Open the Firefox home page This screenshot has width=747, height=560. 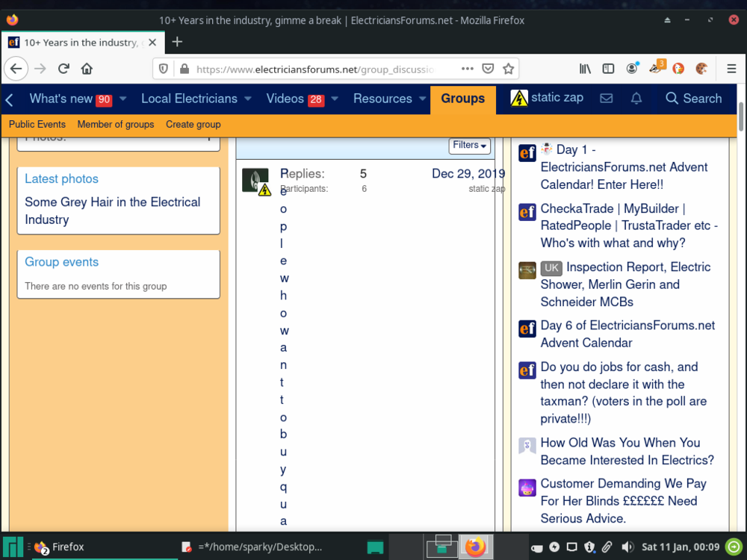click(87, 69)
